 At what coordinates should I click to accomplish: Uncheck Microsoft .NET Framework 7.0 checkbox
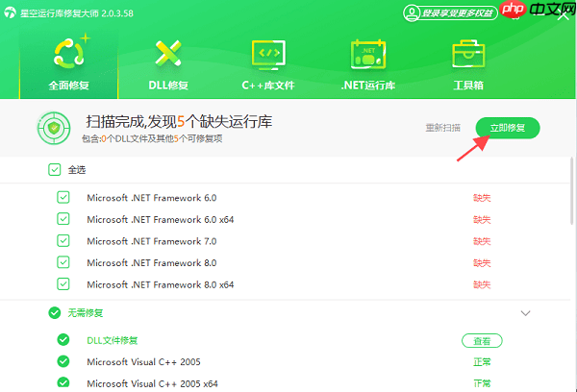63,241
